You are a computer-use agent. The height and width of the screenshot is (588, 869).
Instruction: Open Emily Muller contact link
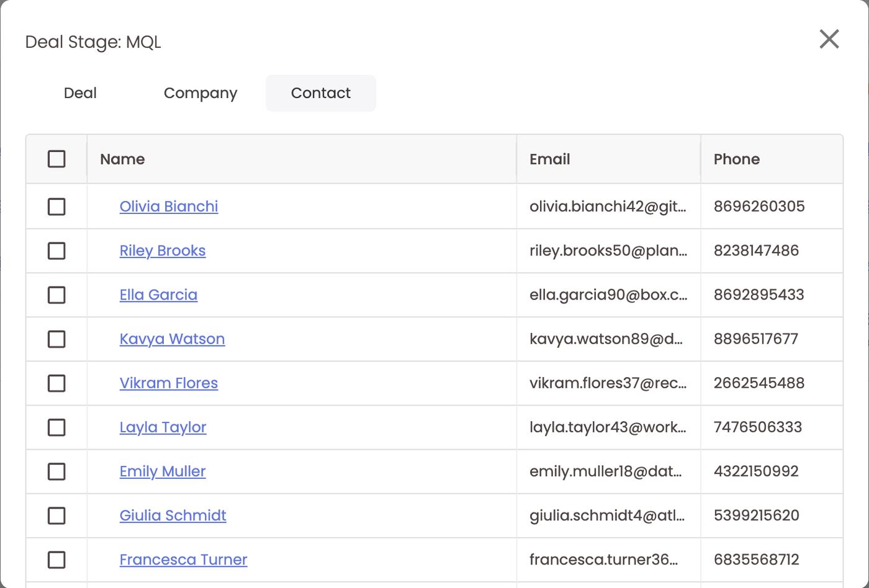click(x=163, y=471)
